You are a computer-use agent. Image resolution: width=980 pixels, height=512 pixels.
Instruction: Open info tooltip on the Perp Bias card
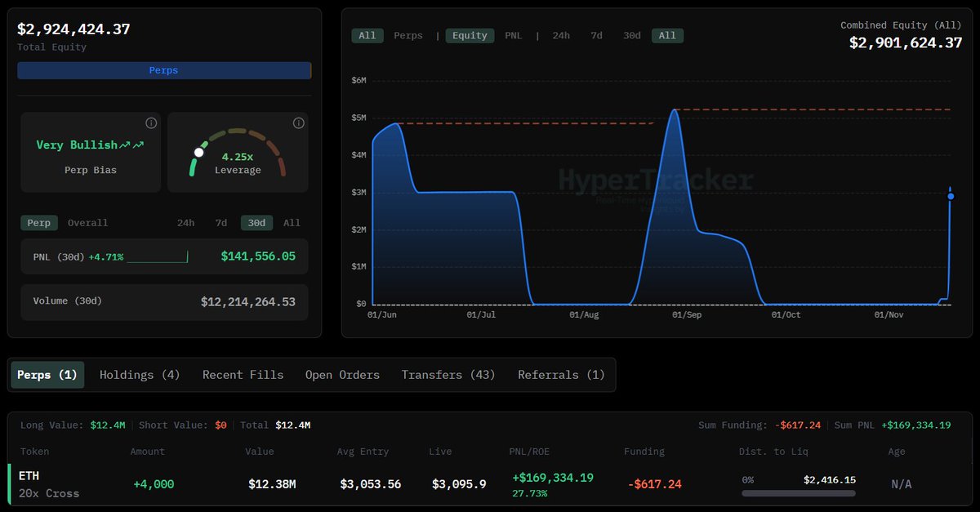point(151,122)
